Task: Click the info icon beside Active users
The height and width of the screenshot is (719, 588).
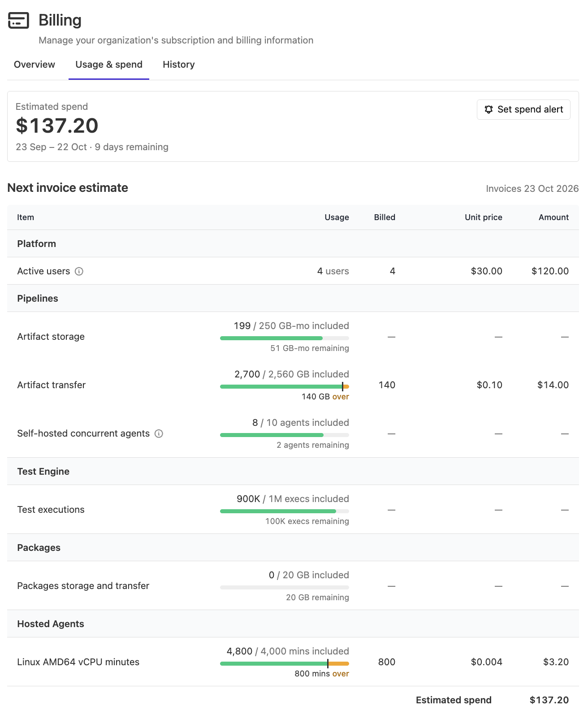Action: [79, 271]
